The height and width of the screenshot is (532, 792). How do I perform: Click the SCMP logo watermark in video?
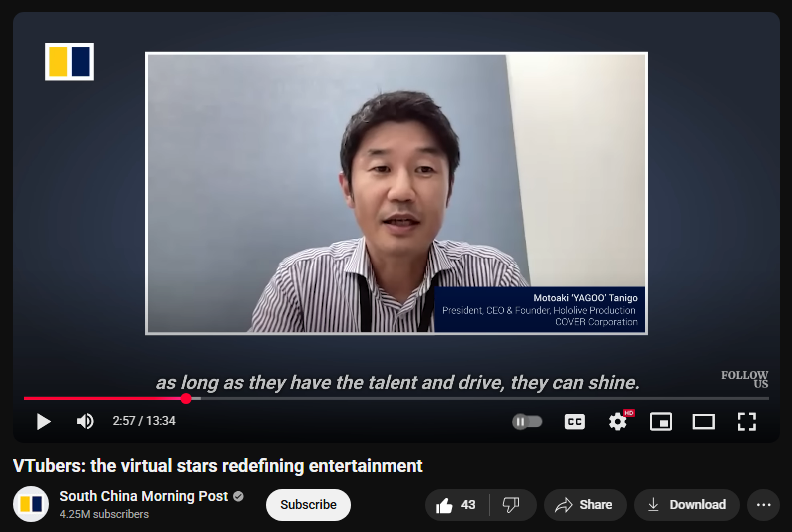(x=69, y=61)
